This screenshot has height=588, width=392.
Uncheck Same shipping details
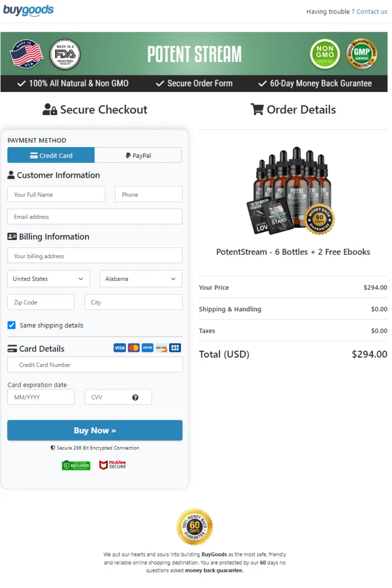(11, 325)
